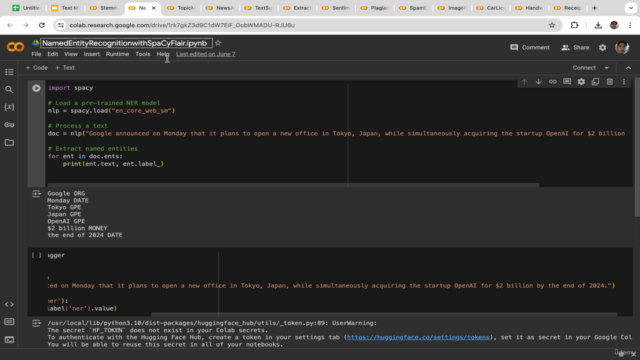640x360 pixels.
Task: Click the notebook vertical scrollbar
Action: [637, 147]
